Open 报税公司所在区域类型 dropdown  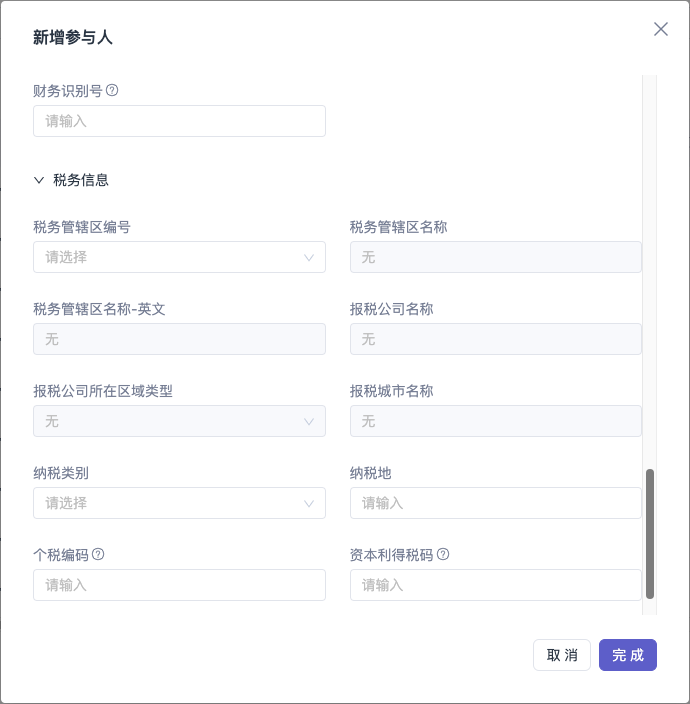pos(179,421)
